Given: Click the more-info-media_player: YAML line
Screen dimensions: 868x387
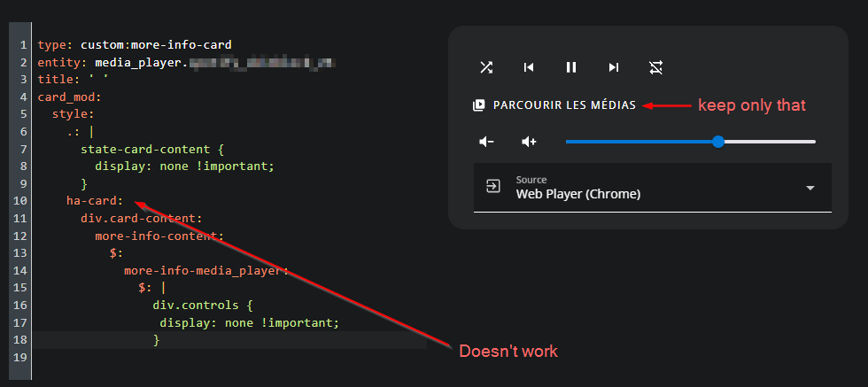Looking at the screenshot, I should pos(206,270).
